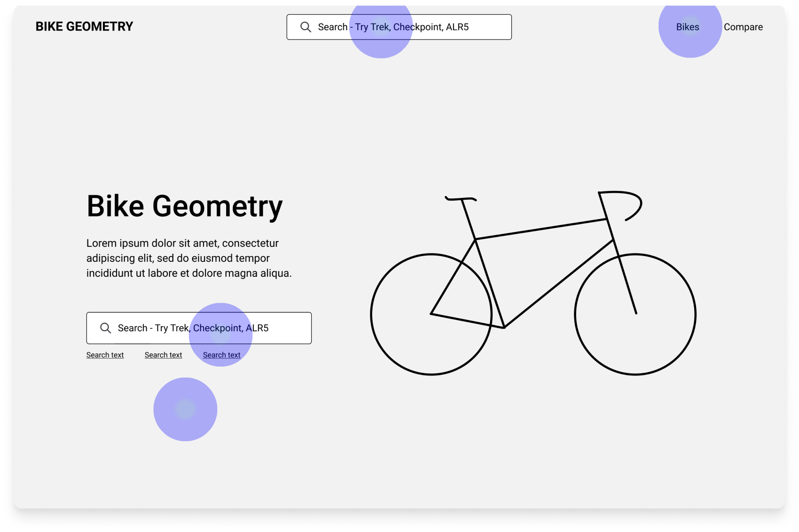The width and height of the screenshot is (799, 532).
Task: Click the standalone purple circle below the search links
Action: click(185, 409)
